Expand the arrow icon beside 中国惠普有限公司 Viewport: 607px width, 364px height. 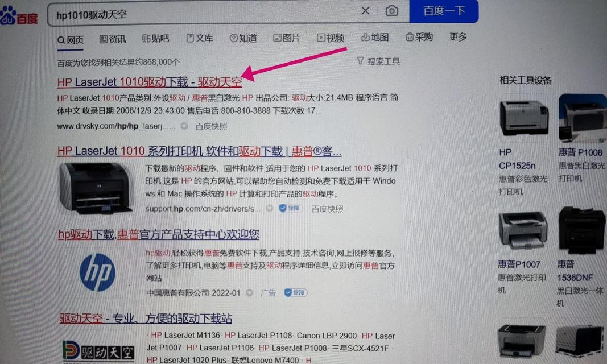coord(250,293)
